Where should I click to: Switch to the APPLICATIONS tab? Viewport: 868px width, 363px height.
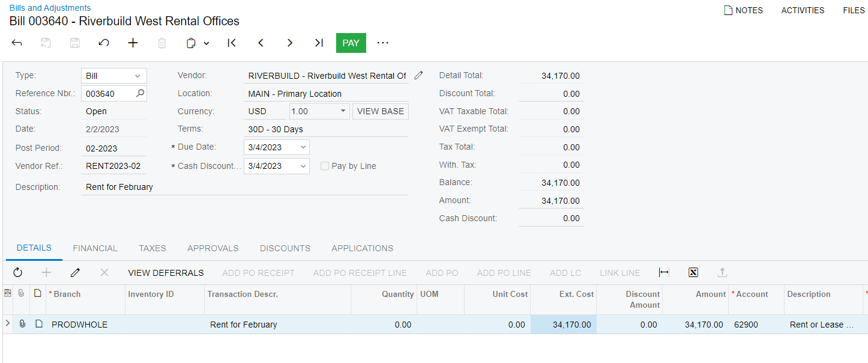pyautogui.click(x=363, y=248)
